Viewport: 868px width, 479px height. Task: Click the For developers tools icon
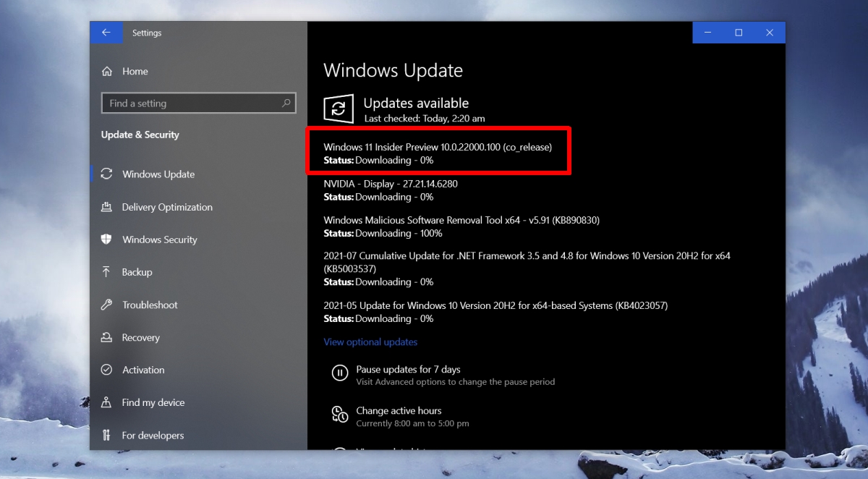coord(106,435)
